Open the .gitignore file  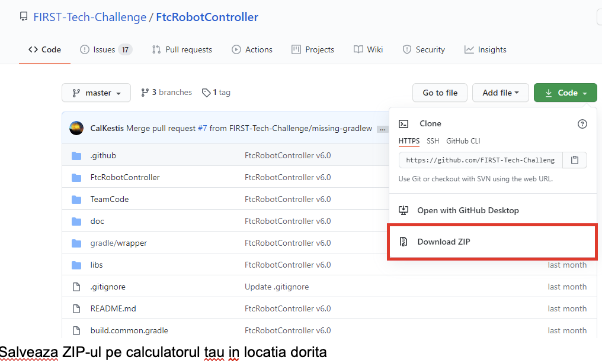tap(108, 287)
